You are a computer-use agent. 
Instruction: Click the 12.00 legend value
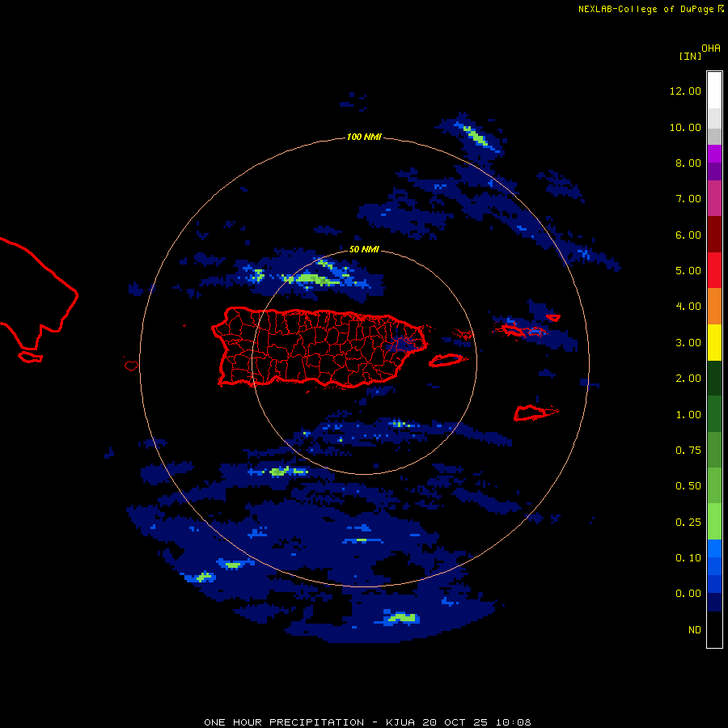coord(685,91)
